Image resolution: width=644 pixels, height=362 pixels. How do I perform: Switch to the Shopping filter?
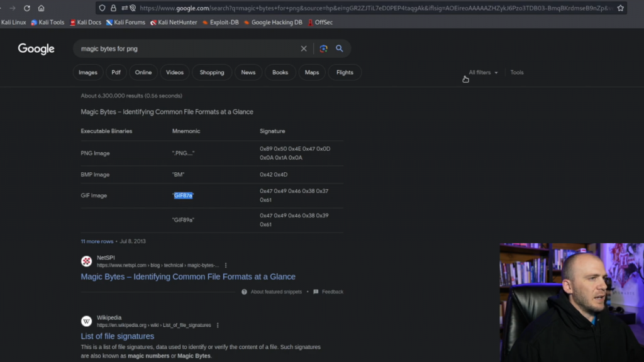point(212,72)
